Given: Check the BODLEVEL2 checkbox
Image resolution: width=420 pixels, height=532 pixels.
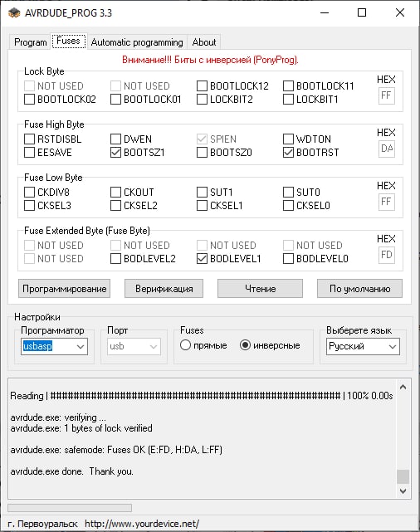Looking at the screenshot, I should pos(115,259).
